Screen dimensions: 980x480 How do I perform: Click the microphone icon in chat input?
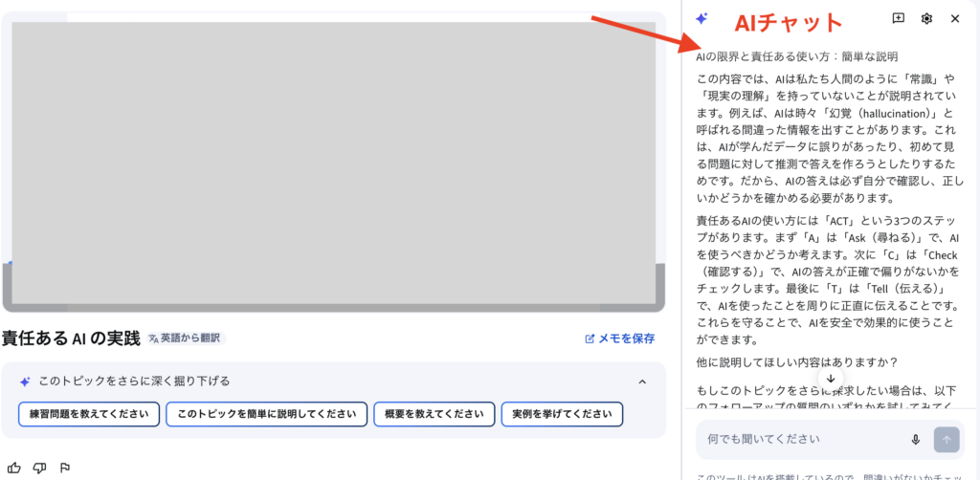pyautogui.click(x=916, y=440)
